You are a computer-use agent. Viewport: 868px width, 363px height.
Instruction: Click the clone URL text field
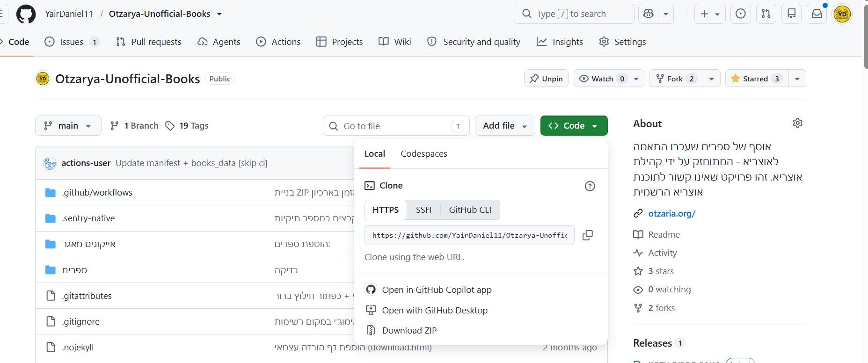[x=469, y=235]
